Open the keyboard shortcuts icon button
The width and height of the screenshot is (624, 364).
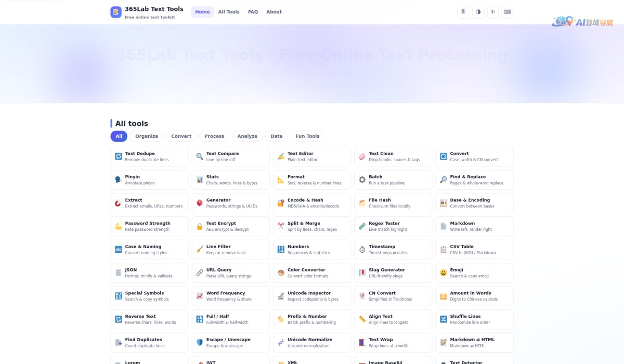pos(507,12)
